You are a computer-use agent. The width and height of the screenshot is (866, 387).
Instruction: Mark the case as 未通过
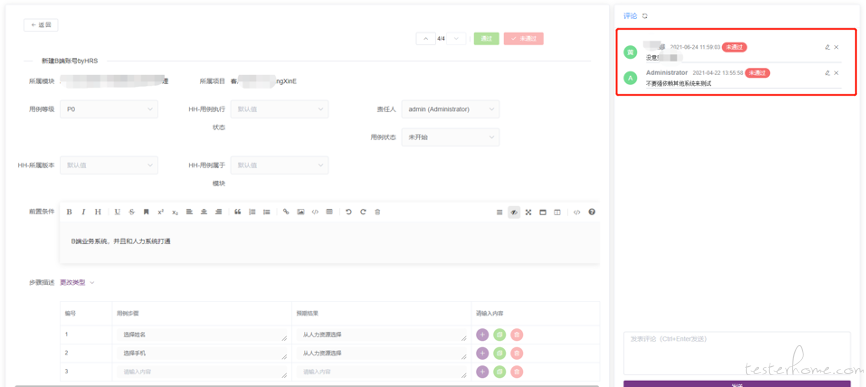tap(524, 39)
